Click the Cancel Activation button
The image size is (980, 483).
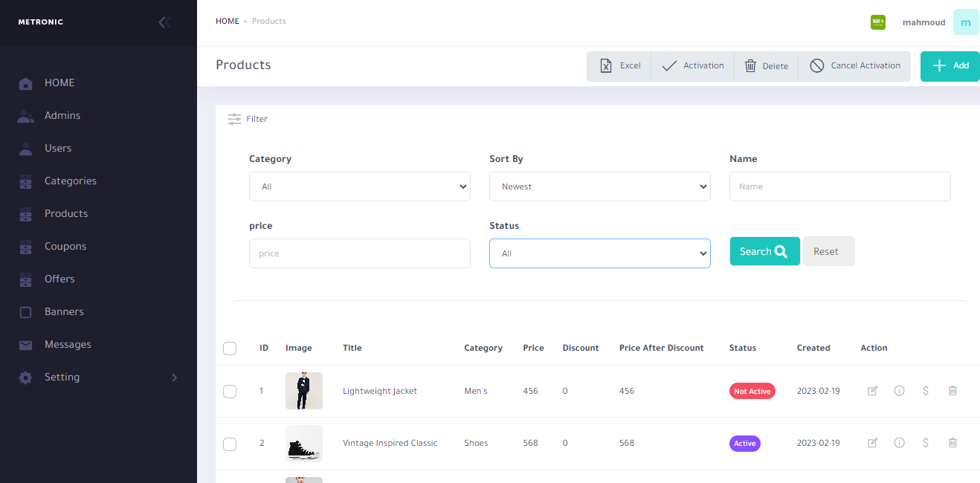[x=855, y=66]
